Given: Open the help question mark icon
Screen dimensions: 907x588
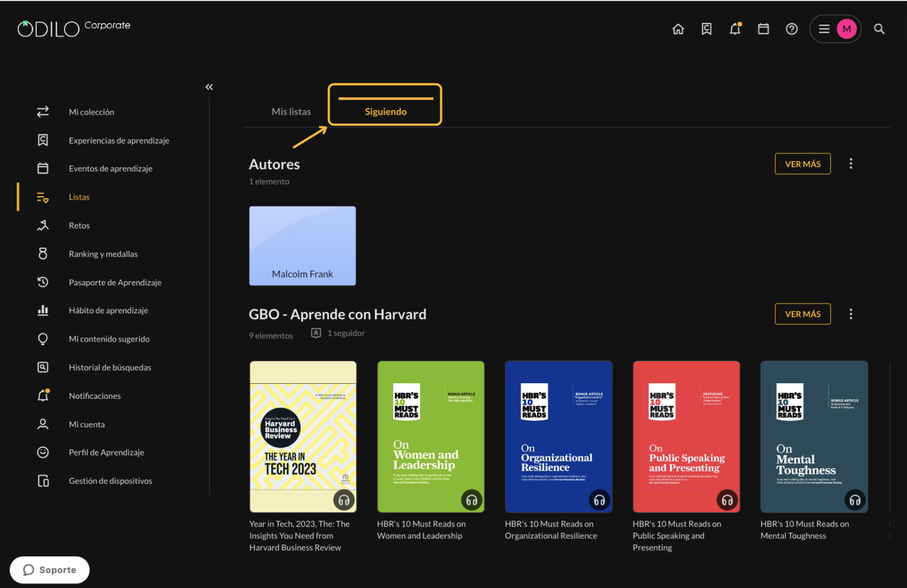Looking at the screenshot, I should point(792,29).
